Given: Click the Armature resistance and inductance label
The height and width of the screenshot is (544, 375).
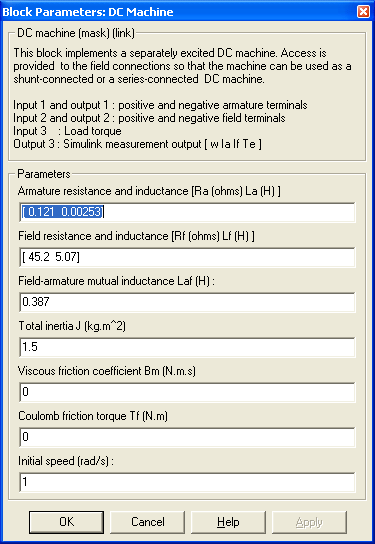Looking at the screenshot, I should pyautogui.click(x=149, y=191).
